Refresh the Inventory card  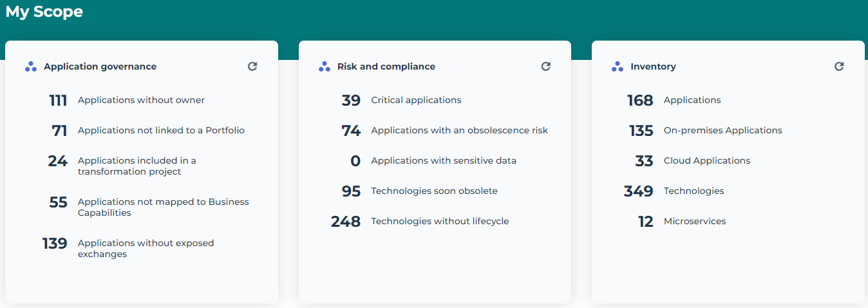838,66
